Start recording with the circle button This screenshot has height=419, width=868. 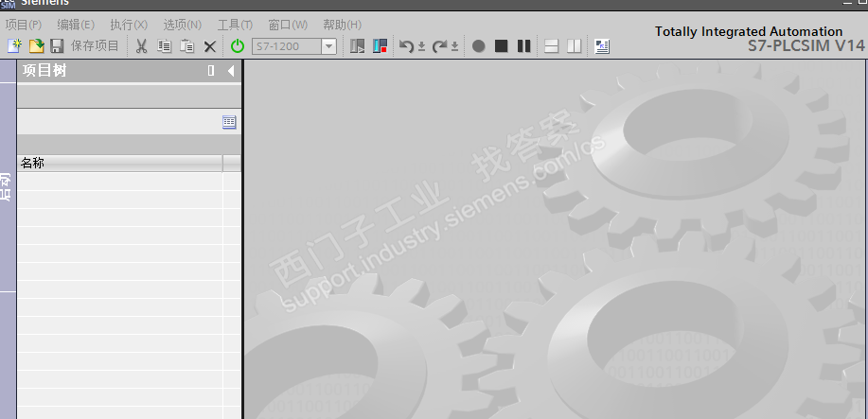coord(479,46)
